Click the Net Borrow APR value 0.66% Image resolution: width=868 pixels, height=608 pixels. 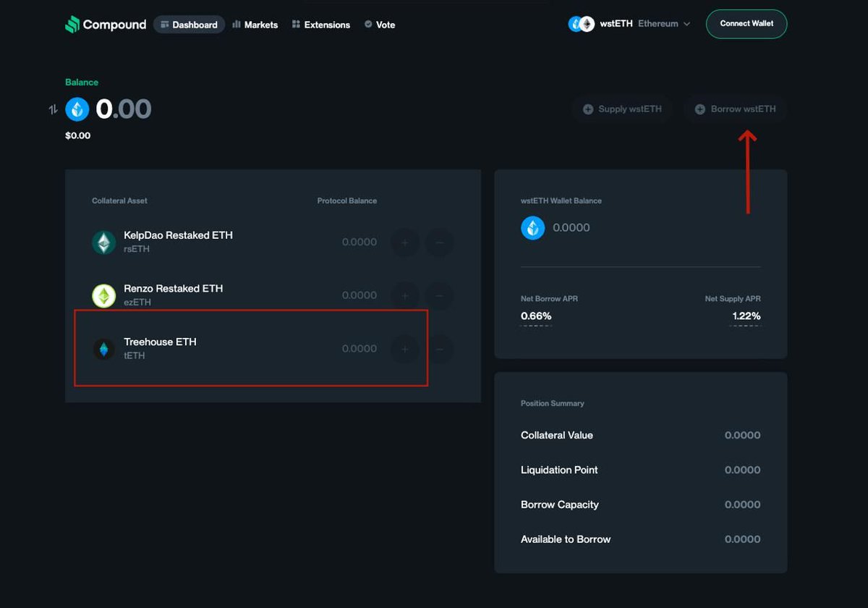[536, 316]
